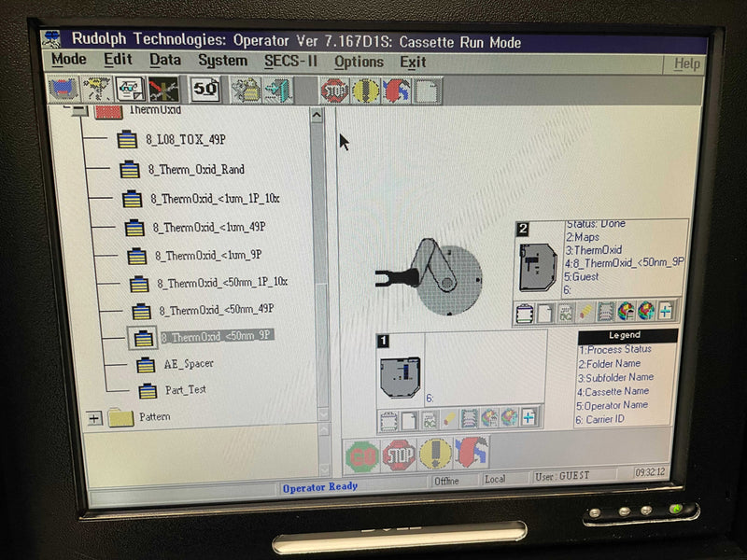
Task: Select recipe 8_ThermOxid_<50nm_49P
Action: tap(217, 310)
